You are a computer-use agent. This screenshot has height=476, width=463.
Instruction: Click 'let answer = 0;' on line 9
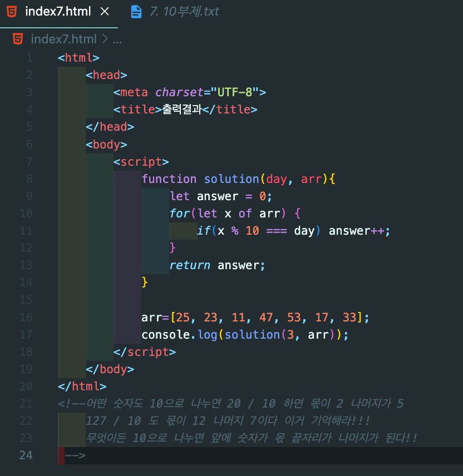coord(221,196)
